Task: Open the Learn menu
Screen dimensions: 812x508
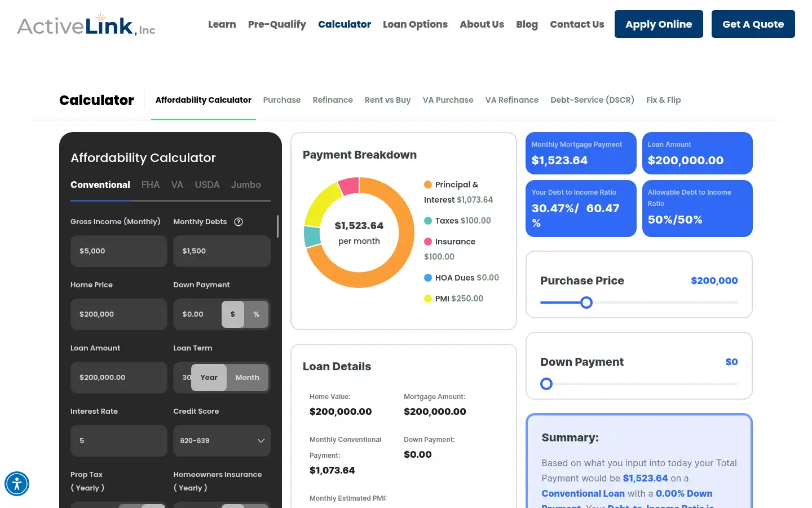Action: coord(222,24)
